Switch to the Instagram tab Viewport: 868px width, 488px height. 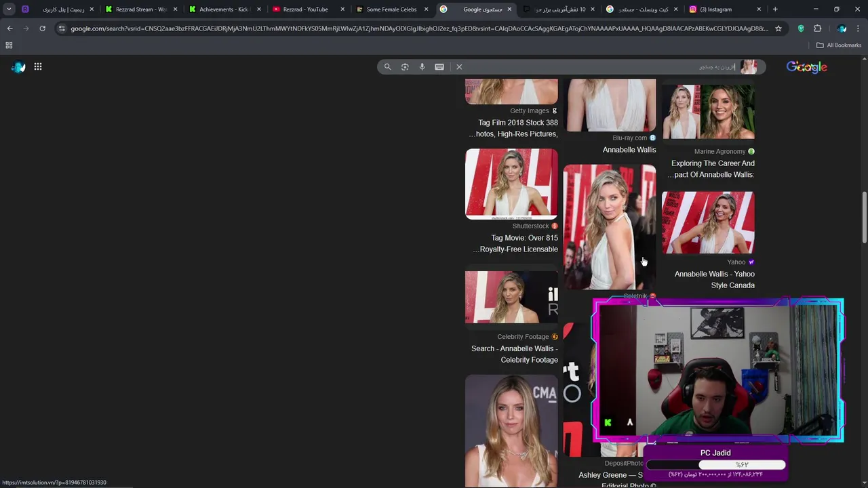[x=726, y=9]
